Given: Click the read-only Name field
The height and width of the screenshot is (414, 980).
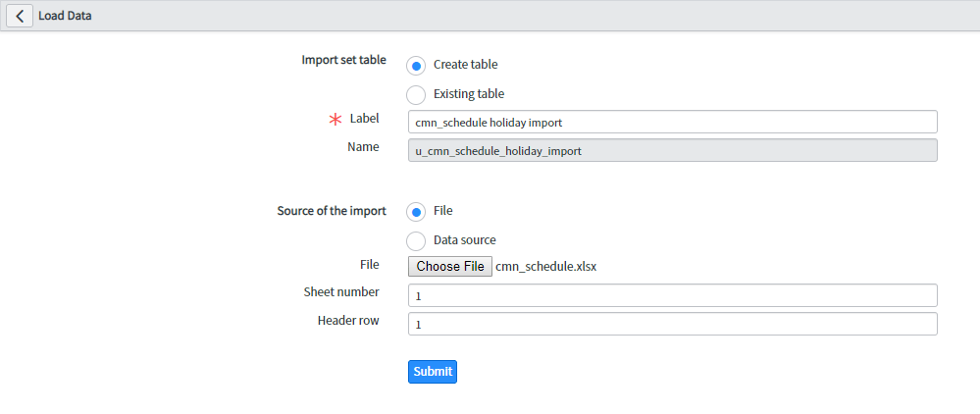Looking at the screenshot, I should (x=672, y=150).
